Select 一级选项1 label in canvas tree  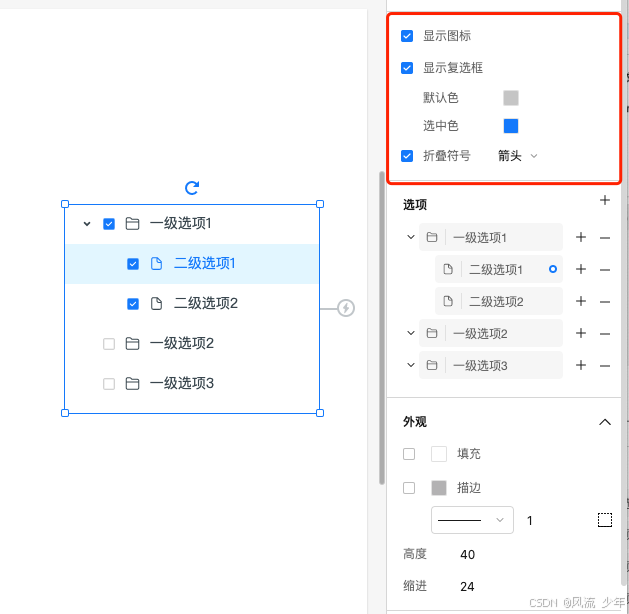tap(181, 223)
